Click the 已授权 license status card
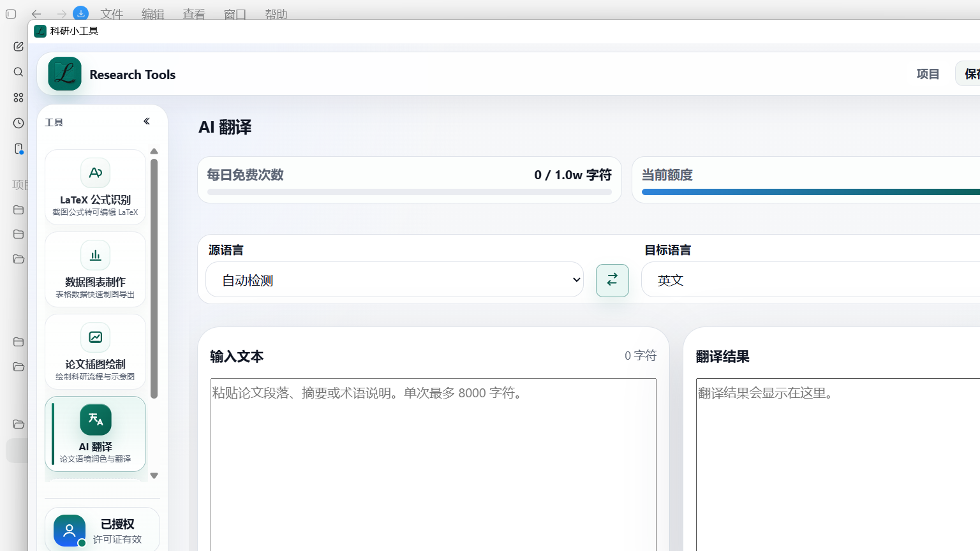 coord(102,529)
